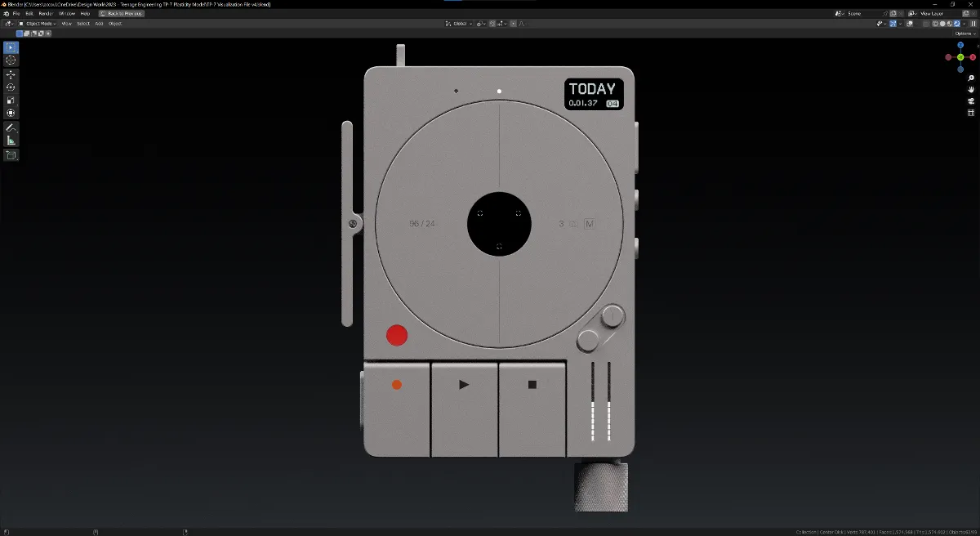Choose the Scale tool
The width and height of the screenshot is (980, 536).
pyautogui.click(x=11, y=100)
